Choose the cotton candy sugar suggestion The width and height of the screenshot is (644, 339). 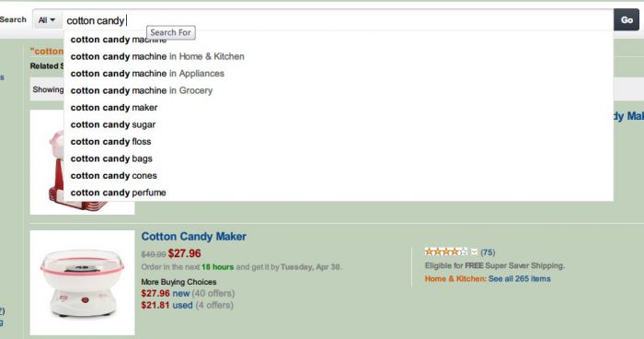(339, 124)
